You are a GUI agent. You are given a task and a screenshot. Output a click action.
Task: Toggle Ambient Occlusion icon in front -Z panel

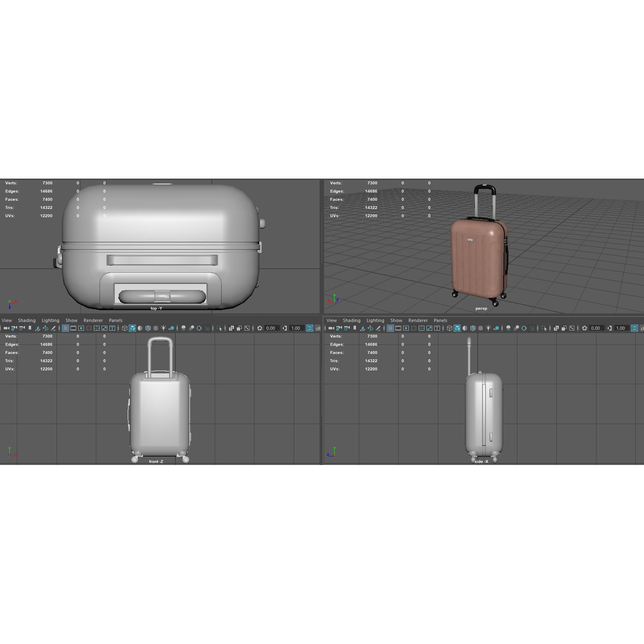click(x=184, y=328)
